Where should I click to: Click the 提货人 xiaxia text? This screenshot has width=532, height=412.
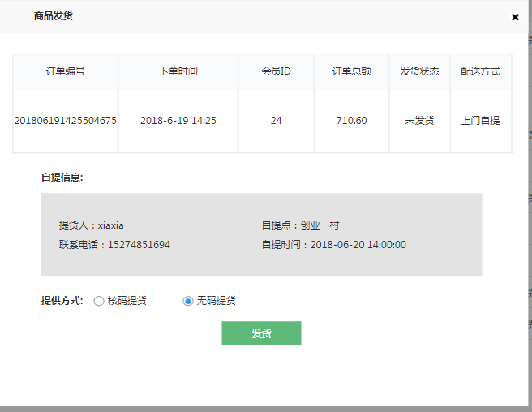click(x=91, y=225)
